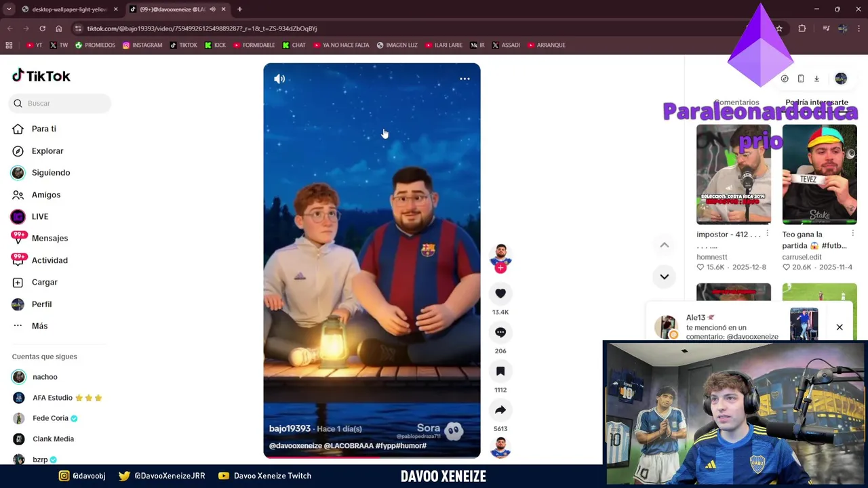Open the PROMIEDOS bookmark

pos(96,45)
